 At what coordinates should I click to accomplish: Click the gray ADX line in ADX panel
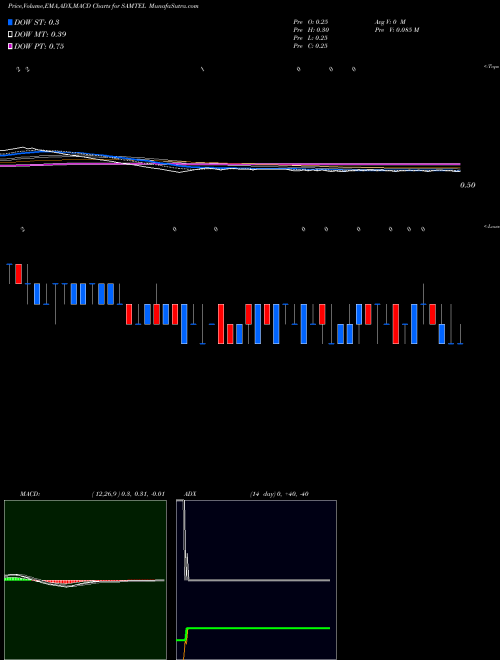(259, 580)
